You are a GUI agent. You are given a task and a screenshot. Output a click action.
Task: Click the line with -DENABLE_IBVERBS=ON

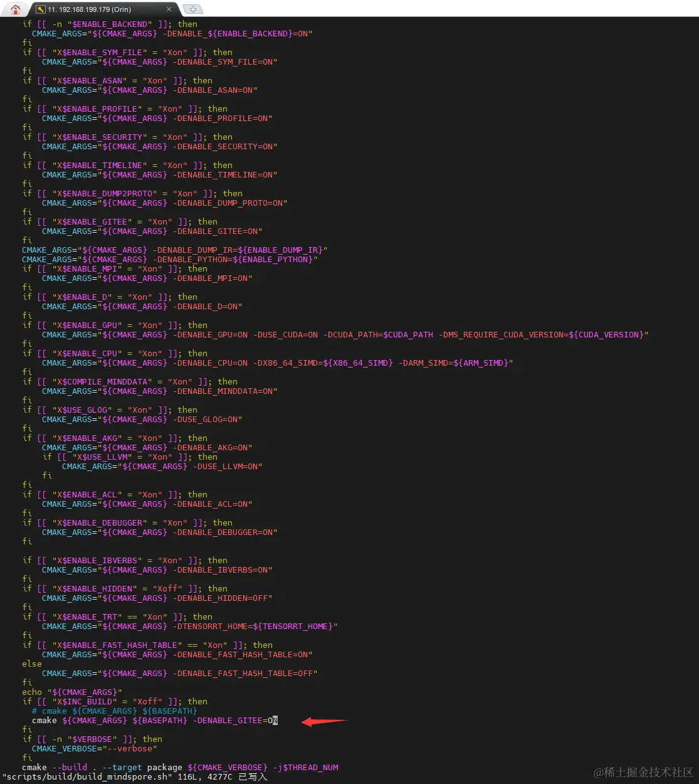pyautogui.click(x=157, y=570)
